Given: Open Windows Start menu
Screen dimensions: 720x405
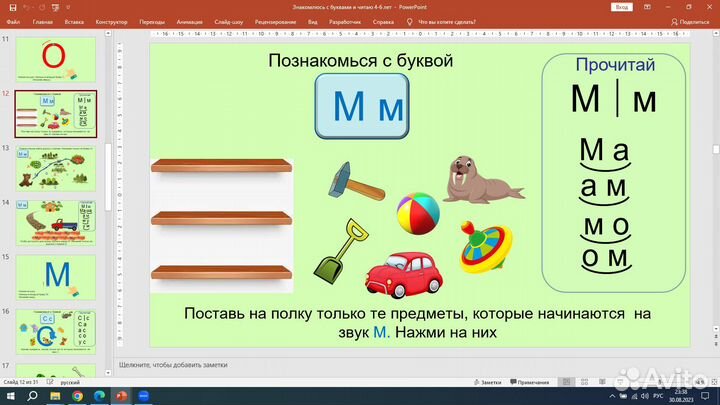Looking at the screenshot, I should (10, 396).
